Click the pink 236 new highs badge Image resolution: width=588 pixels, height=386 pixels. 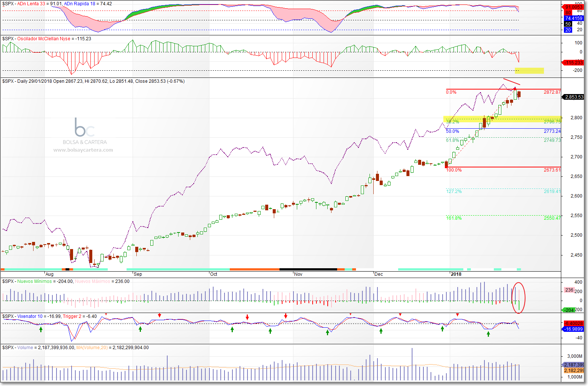(569, 290)
